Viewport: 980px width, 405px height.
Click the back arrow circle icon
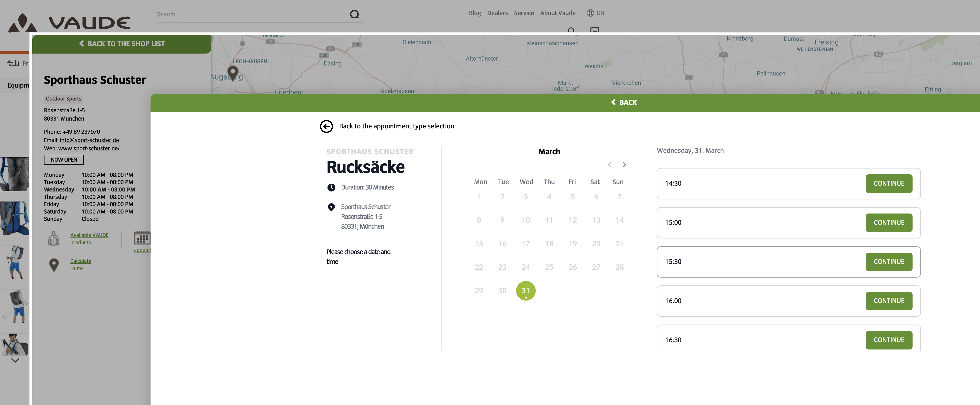[326, 126]
